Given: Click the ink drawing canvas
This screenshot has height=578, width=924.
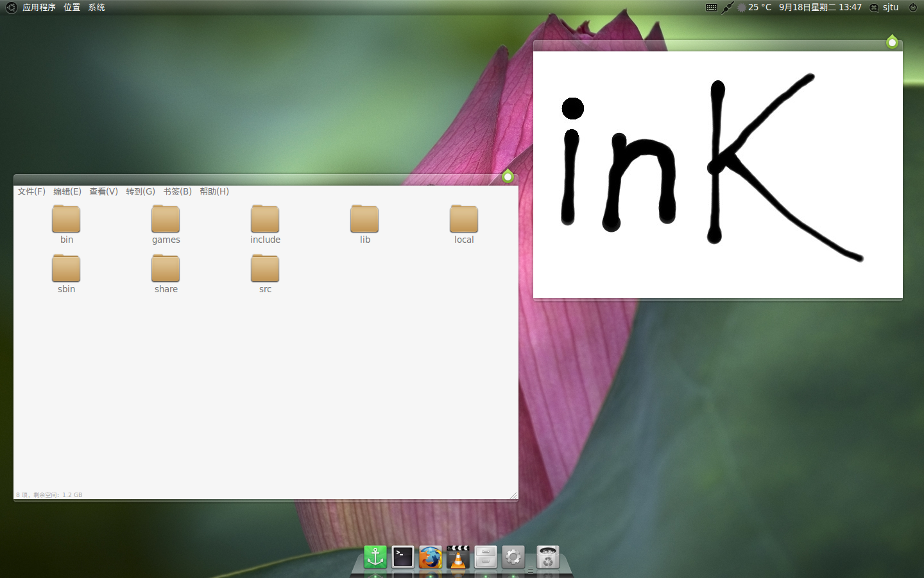Looking at the screenshot, I should point(718,175).
